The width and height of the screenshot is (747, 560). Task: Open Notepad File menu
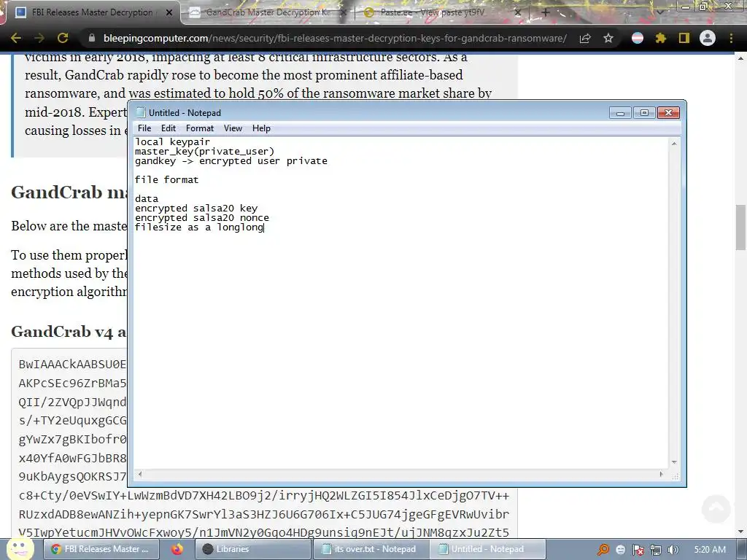pyautogui.click(x=144, y=128)
